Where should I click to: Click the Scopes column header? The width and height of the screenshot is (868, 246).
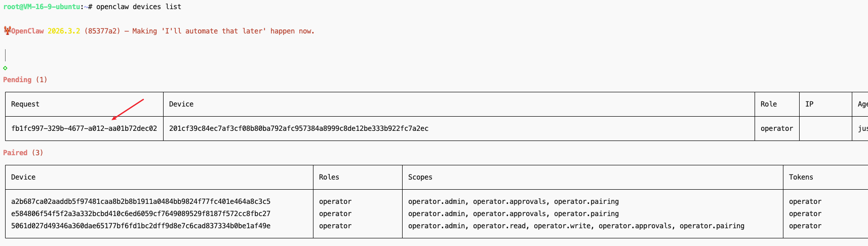point(420,177)
